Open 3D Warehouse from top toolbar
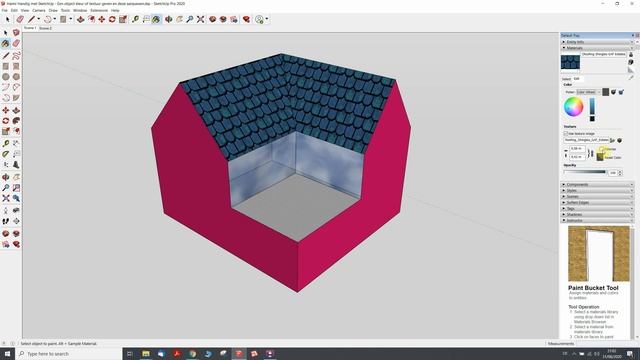Image resolution: width=640 pixels, height=360 pixels. click(x=213, y=19)
